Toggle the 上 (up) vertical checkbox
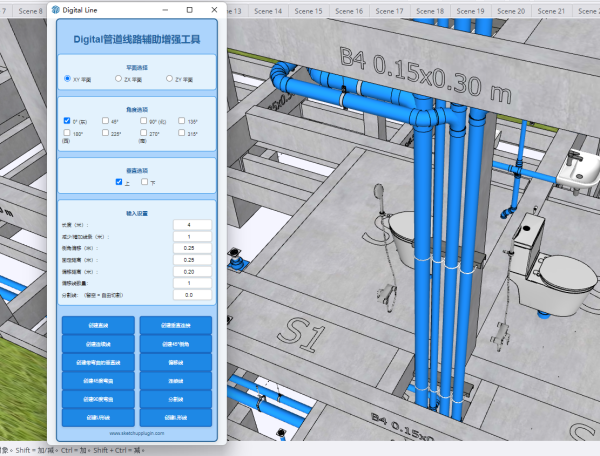 point(119,182)
